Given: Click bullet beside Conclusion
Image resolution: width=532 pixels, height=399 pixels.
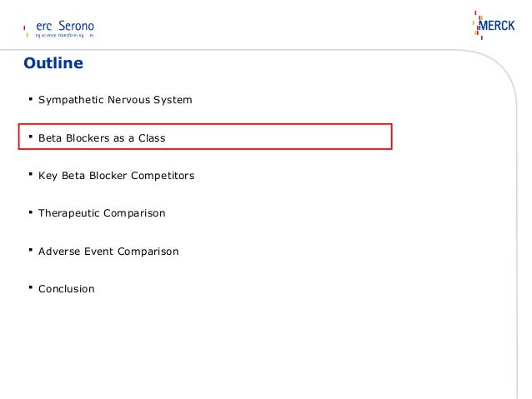Looking at the screenshot, I should click(31, 287).
